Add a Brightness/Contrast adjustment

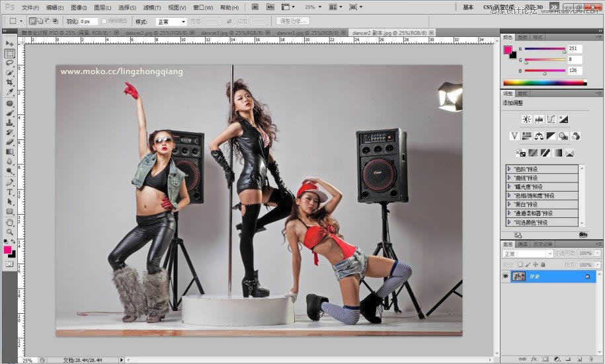click(x=526, y=120)
